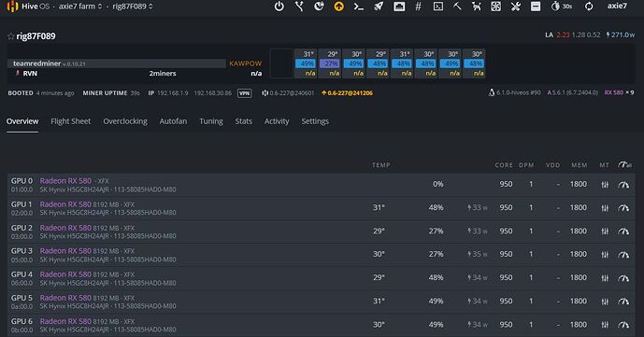This screenshot has height=337, width=644.
Task: Click Radeon RX 580 link for GPU 0
Action: (65, 180)
